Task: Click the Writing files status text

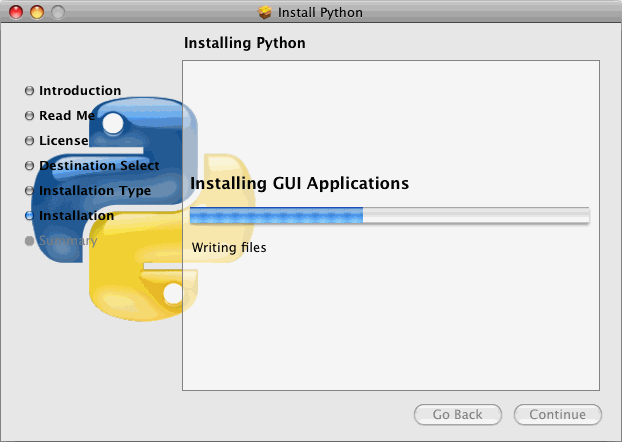Action: 228,247
